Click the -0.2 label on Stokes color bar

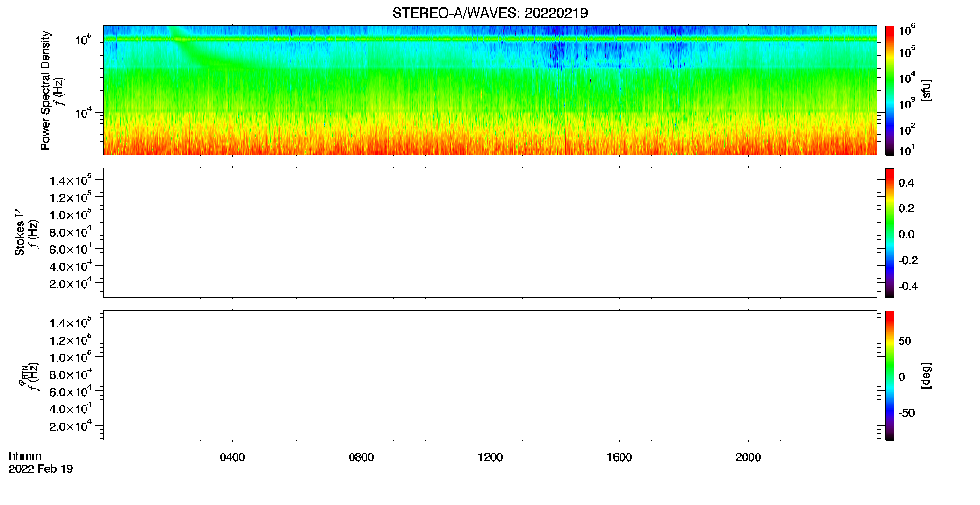click(908, 260)
